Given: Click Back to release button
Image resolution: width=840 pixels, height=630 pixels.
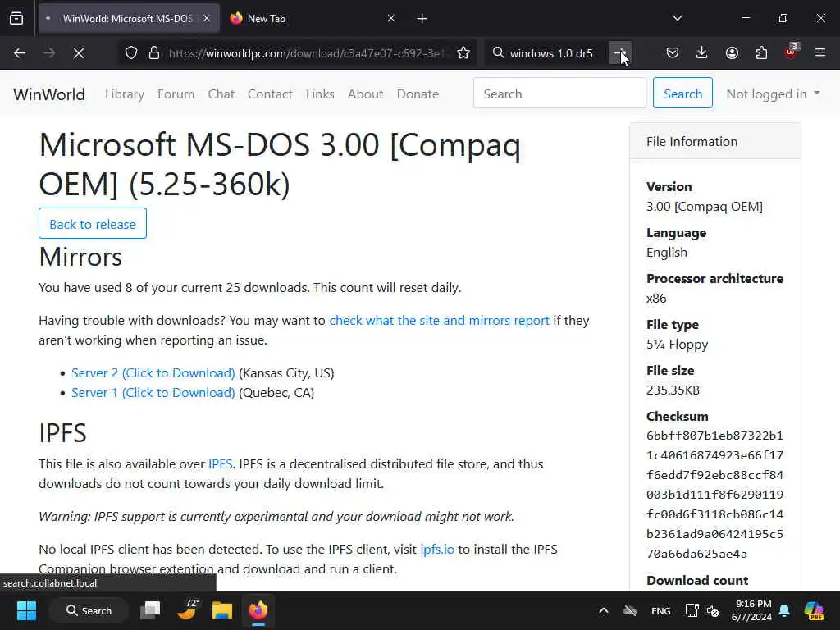Looking at the screenshot, I should [x=93, y=223].
